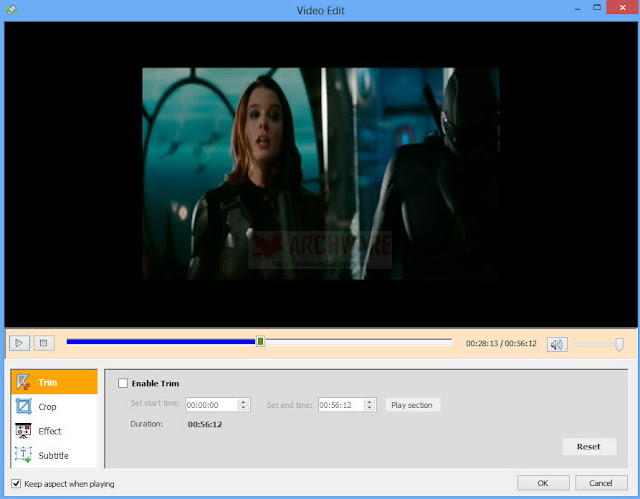Screen dimensions: 640x499
Task: Click the 00:28:13 / 00:56:12 time display
Action: 501,344
